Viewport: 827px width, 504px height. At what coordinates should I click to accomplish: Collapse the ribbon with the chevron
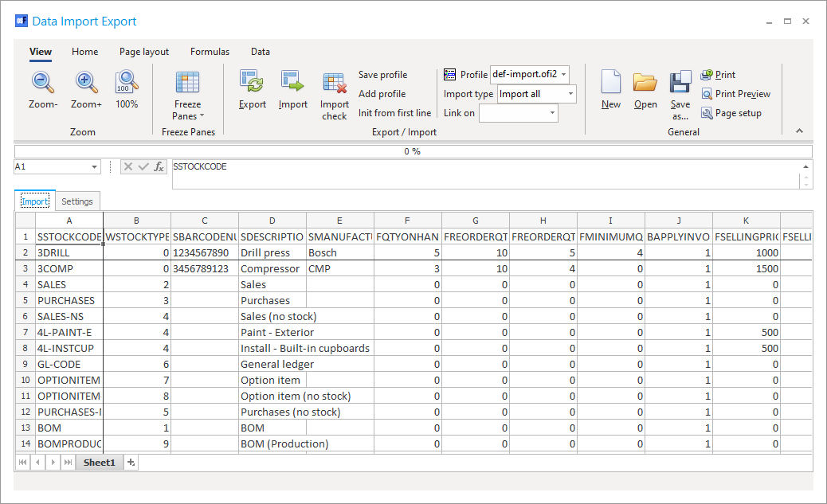coord(800,131)
